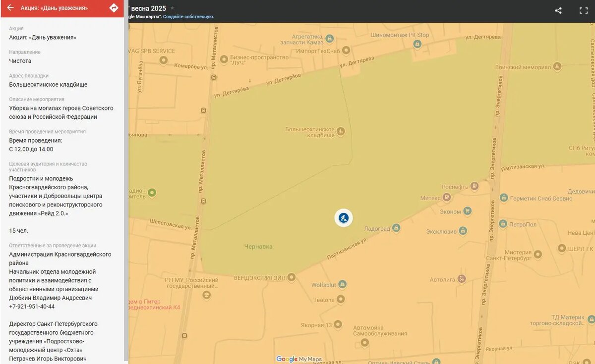Image resolution: width=595 pixels, height=364 pixels.
Task: Select phone number +7-921-951-40-44
Action: [32, 307]
